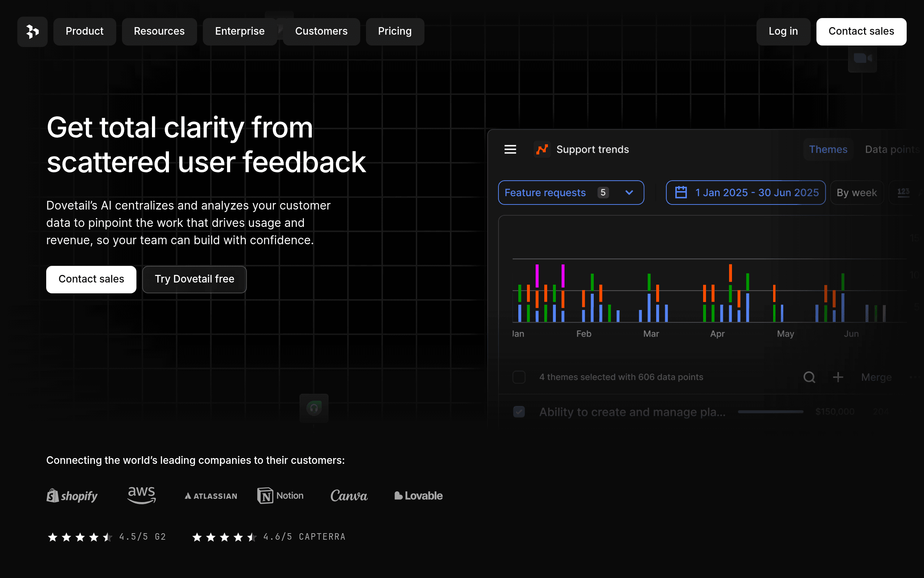The height and width of the screenshot is (578, 924).
Task: Expand the Feature requests dropdown
Action: (571, 193)
